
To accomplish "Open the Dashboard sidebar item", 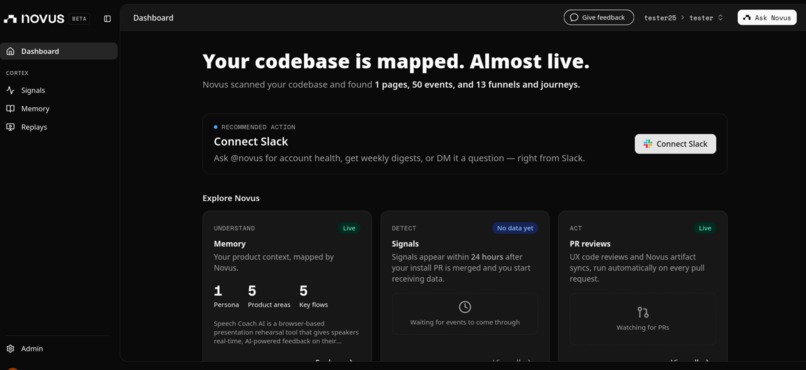I will pyautogui.click(x=59, y=51).
